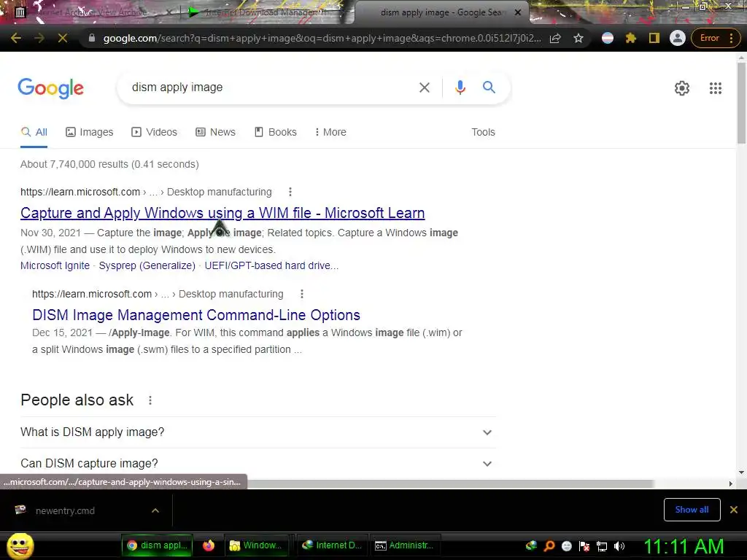Image resolution: width=747 pixels, height=560 pixels.
Task: Start voice search with the microphone icon
Action: [460, 87]
